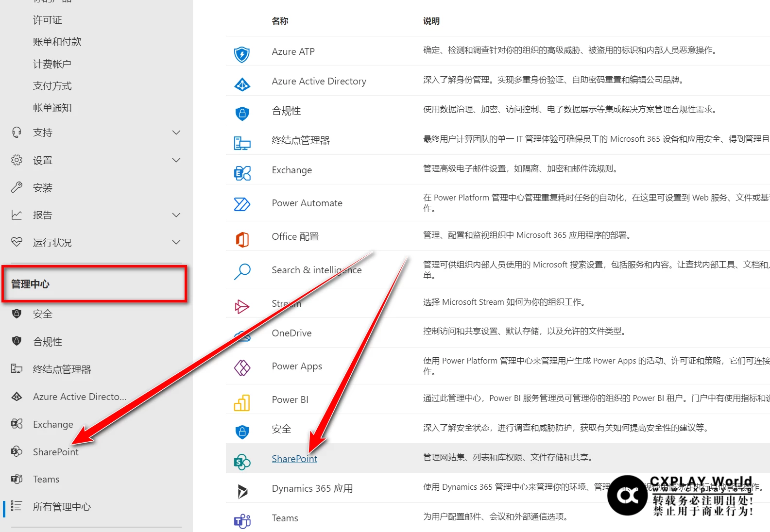Screen dimensions: 770x532
Task: Click the 合规性 shield lock icon in table
Action: [242, 114]
